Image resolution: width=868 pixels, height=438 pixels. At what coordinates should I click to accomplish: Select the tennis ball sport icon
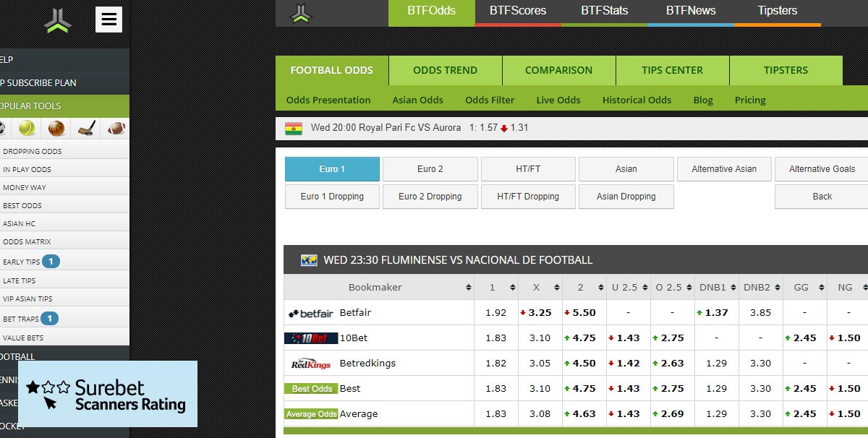(27, 129)
